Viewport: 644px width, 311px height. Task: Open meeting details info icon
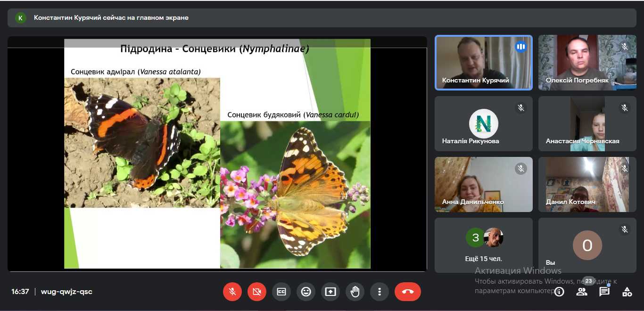[x=559, y=292]
